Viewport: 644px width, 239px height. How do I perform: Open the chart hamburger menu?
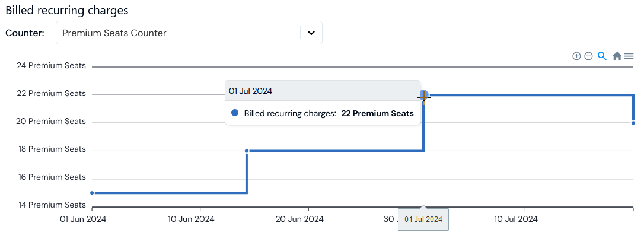tap(629, 56)
